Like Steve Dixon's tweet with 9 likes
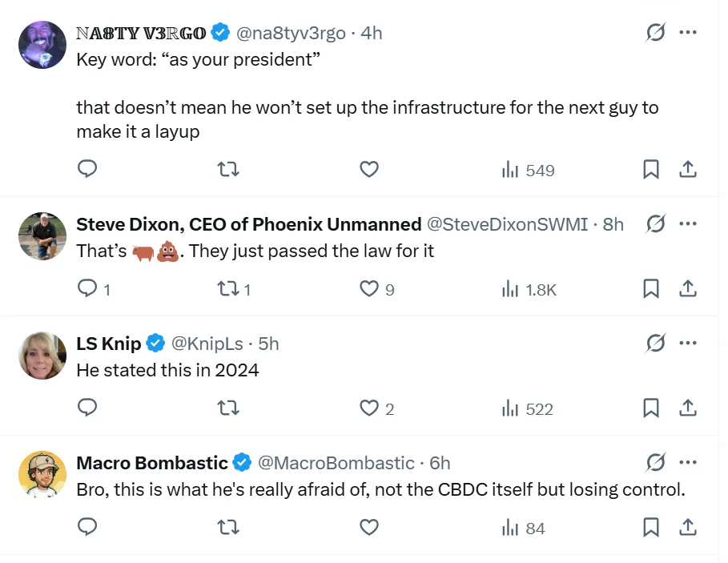This screenshot has width=728, height=563. 368,289
